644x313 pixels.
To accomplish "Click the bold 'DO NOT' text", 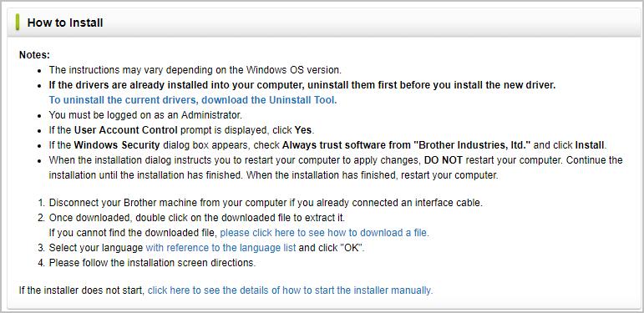I will click(x=444, y=160).
